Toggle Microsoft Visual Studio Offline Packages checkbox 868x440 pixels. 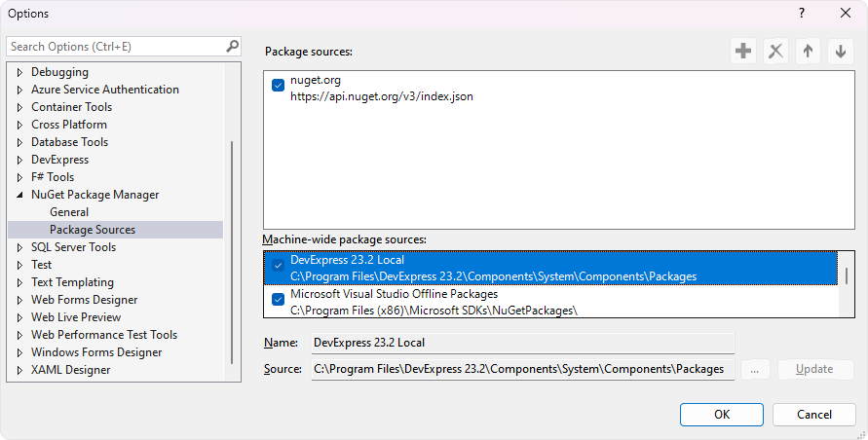pos(278,300)
